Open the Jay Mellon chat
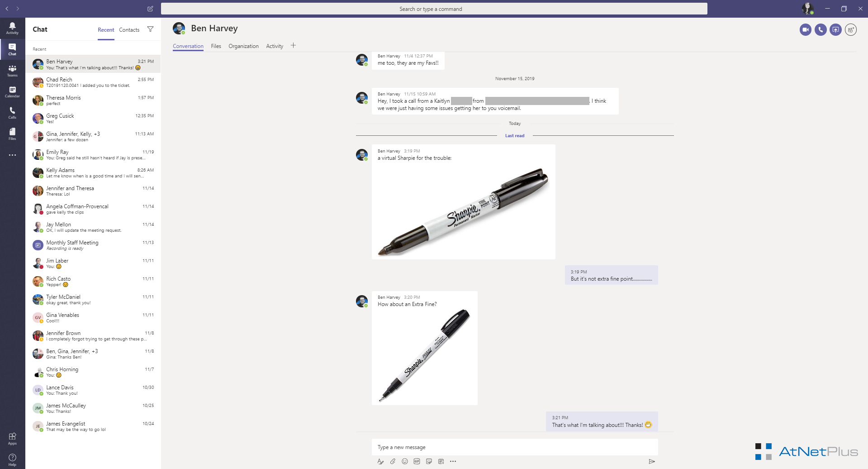Screen dimensions: 868x469 click(93, 227)
